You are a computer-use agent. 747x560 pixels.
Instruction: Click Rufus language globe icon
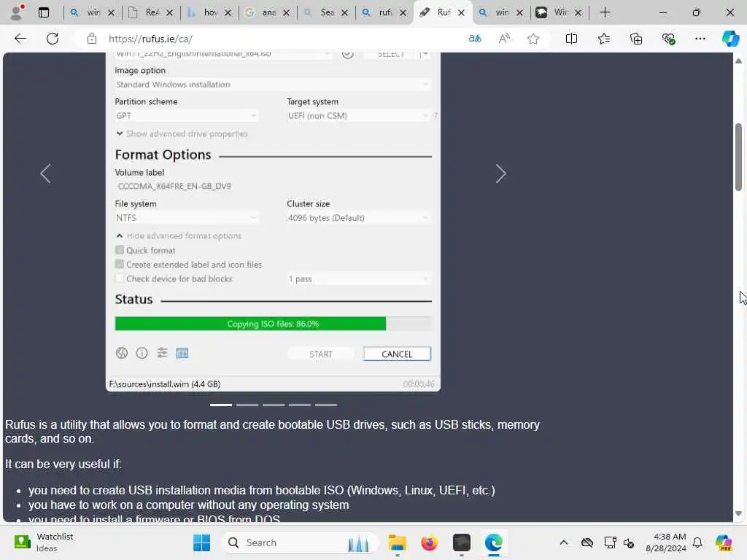(122, 353)
